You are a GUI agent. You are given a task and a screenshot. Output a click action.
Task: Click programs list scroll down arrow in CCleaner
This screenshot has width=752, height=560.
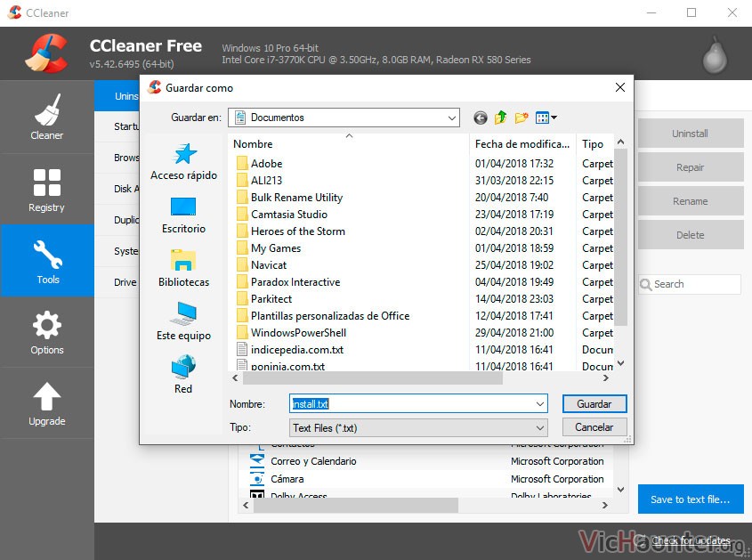pyautogui.click(x=620, y=490)
